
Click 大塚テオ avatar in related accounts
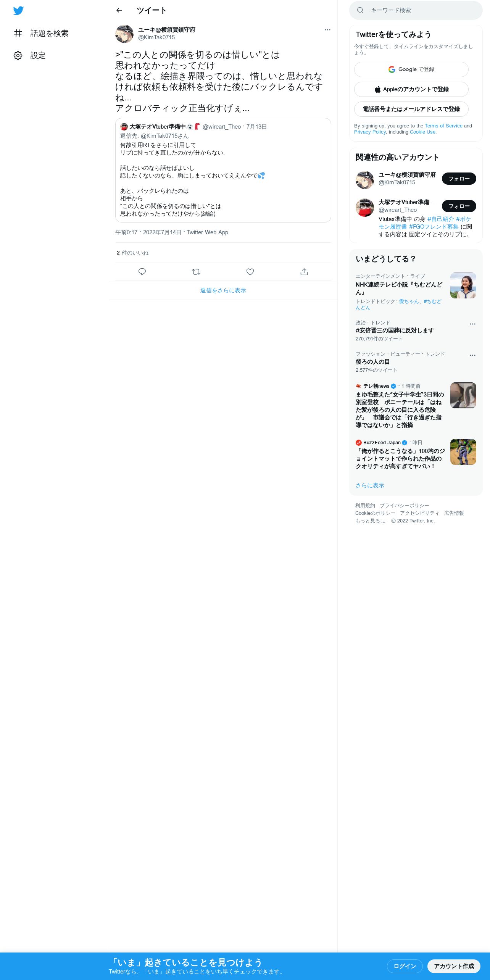coord(365,208)
